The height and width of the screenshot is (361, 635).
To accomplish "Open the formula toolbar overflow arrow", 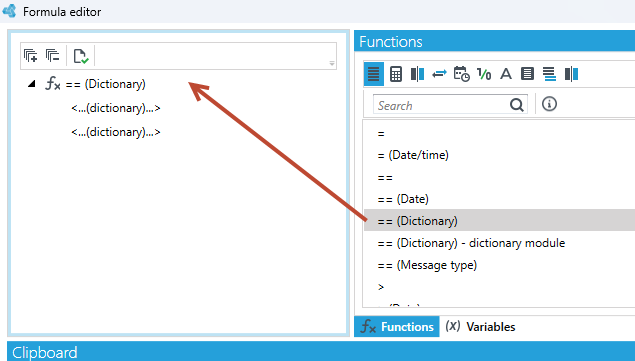I will 332,63.
